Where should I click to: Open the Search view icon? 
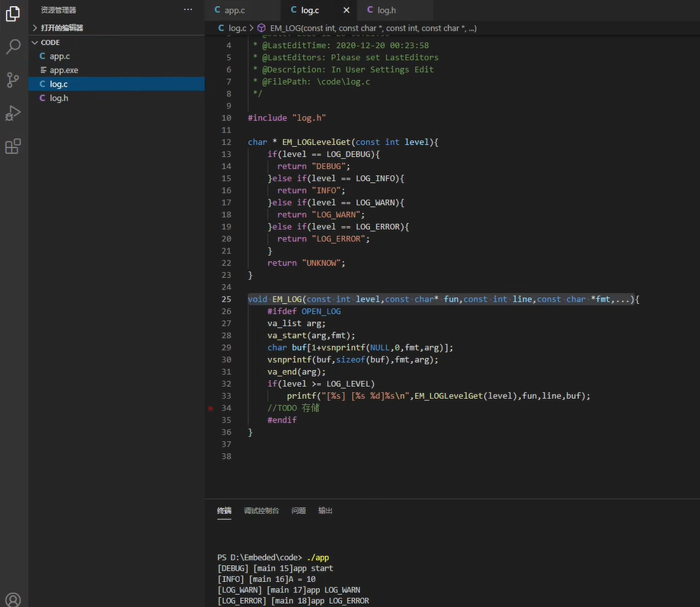coord(13,46)
